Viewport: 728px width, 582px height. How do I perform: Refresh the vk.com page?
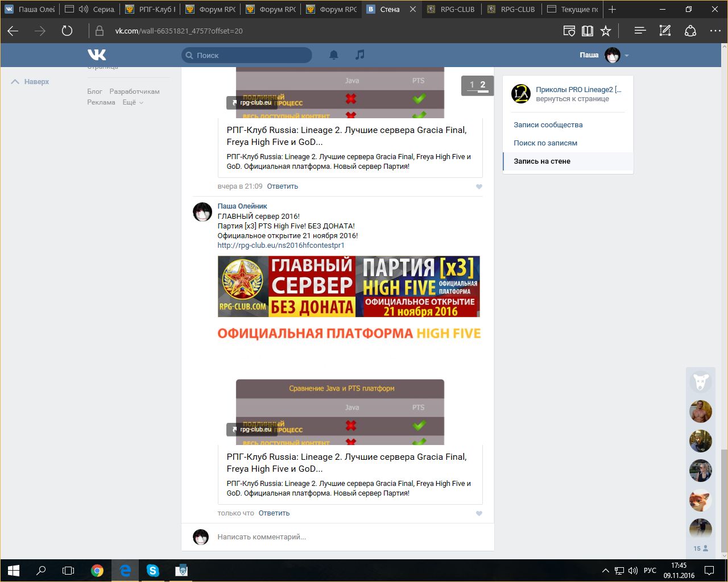coord(67,31)
